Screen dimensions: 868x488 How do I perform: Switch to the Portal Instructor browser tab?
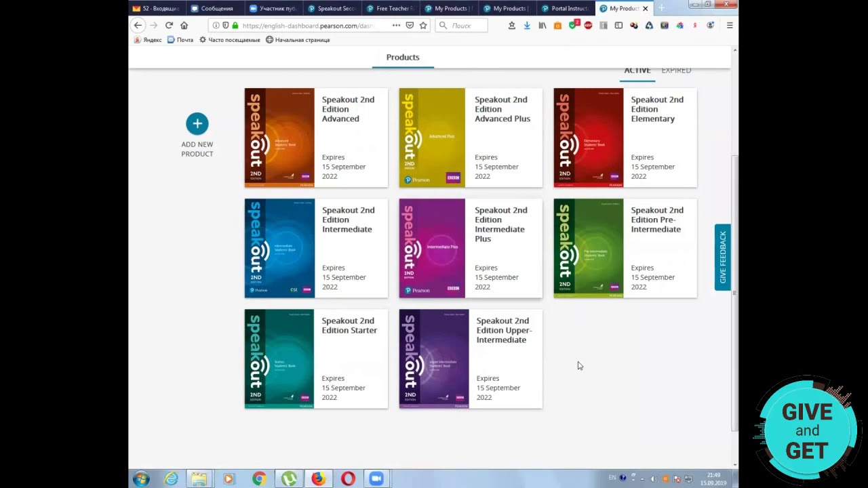[x=566, y=8]
